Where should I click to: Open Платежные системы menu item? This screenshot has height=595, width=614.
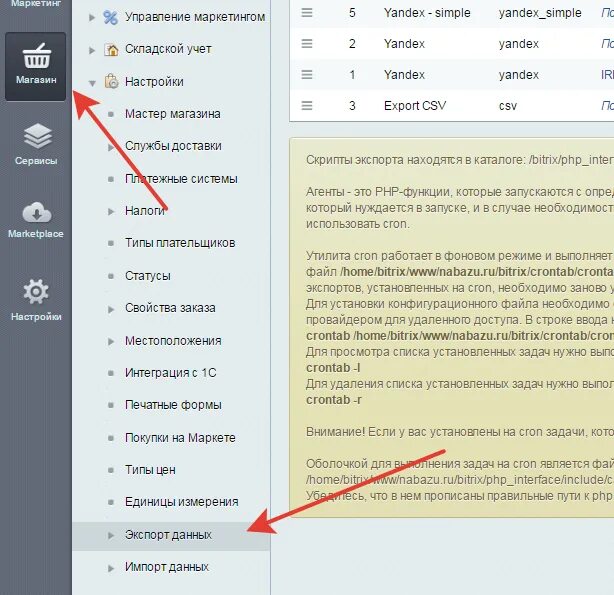click(181, 179)
